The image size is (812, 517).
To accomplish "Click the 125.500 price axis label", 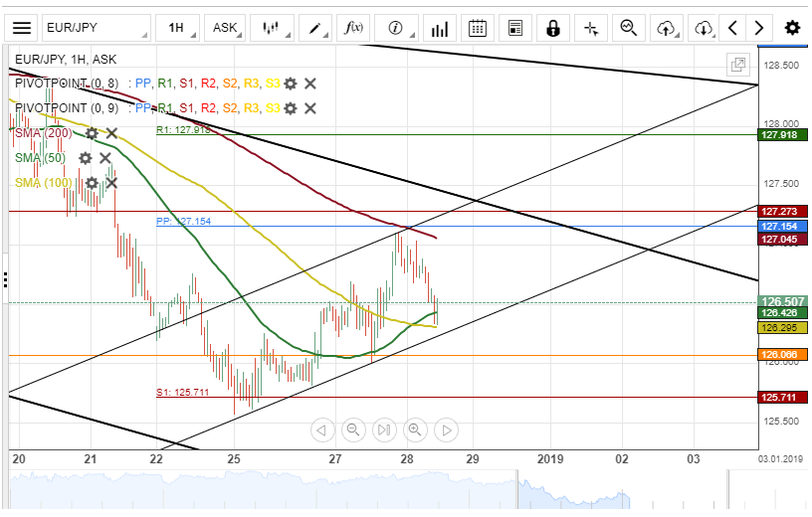I will [781, 422].
